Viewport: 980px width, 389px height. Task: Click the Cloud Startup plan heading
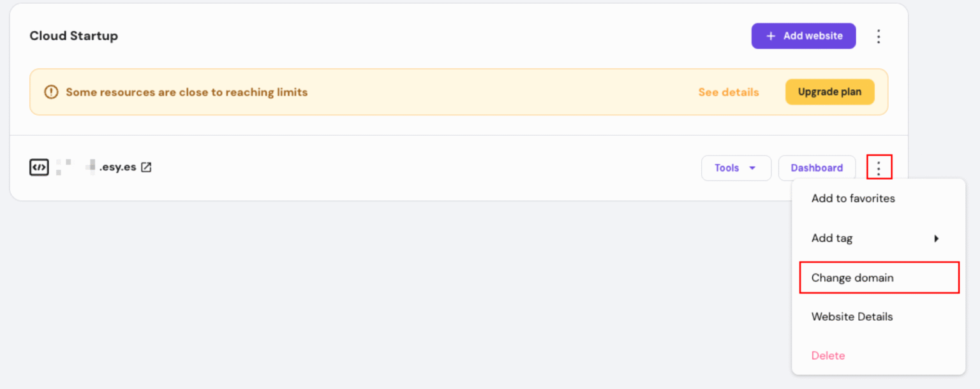73,36
